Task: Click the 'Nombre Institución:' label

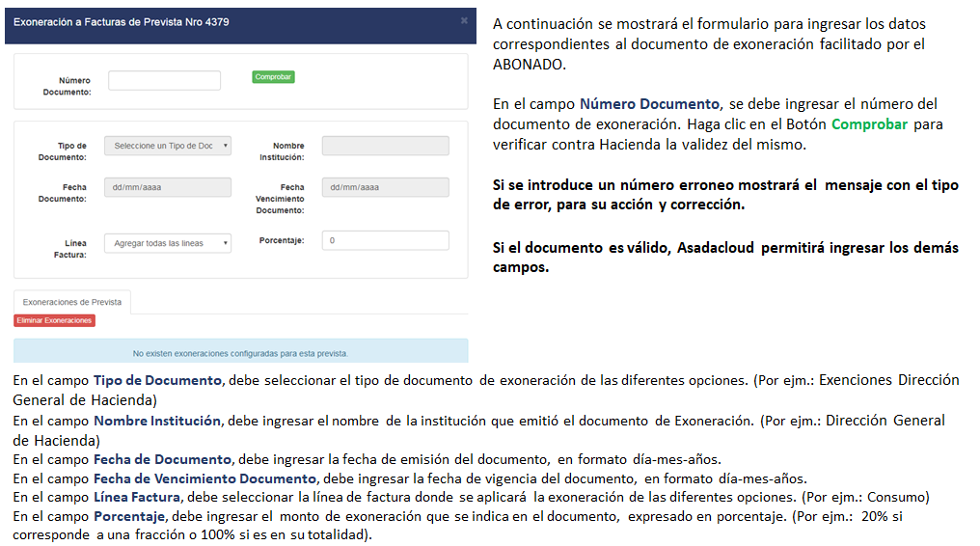Action: click(x=282, y=151)
